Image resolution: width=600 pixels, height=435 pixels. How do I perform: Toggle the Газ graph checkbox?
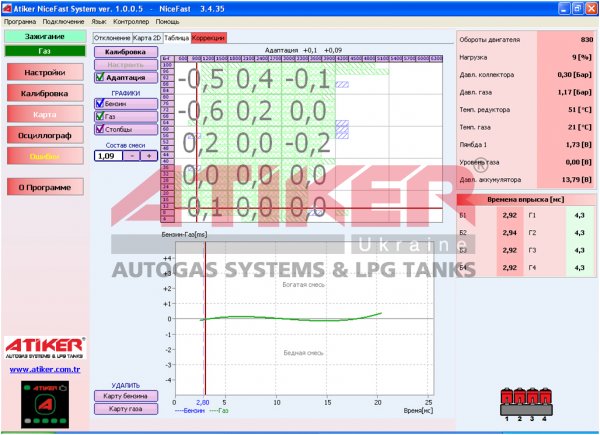[100, 116]
